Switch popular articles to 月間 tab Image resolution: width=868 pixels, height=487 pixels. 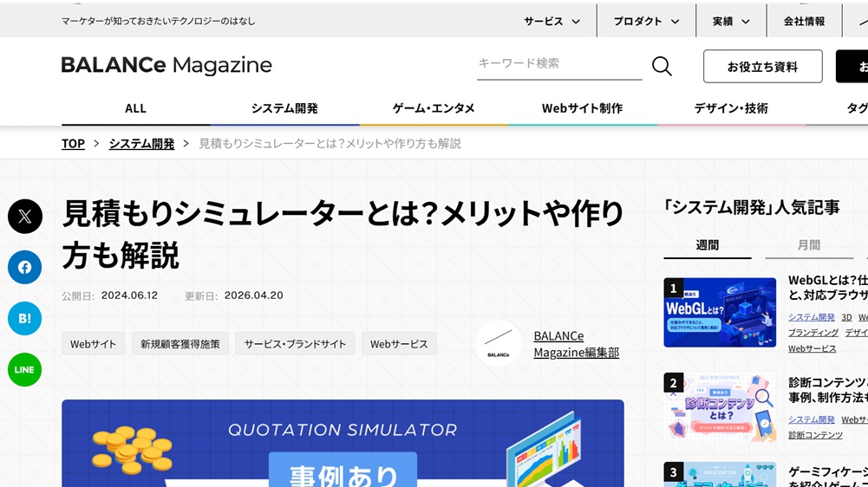(x=809, y=245)
